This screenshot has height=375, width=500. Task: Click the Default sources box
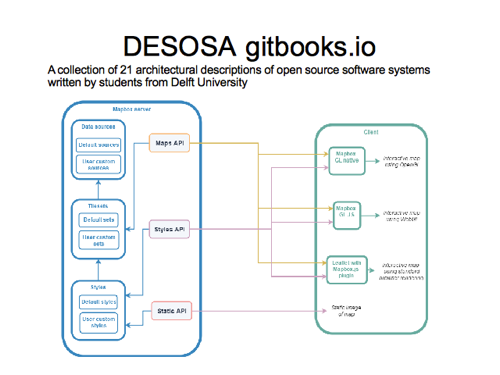click(x=98, y=145)
